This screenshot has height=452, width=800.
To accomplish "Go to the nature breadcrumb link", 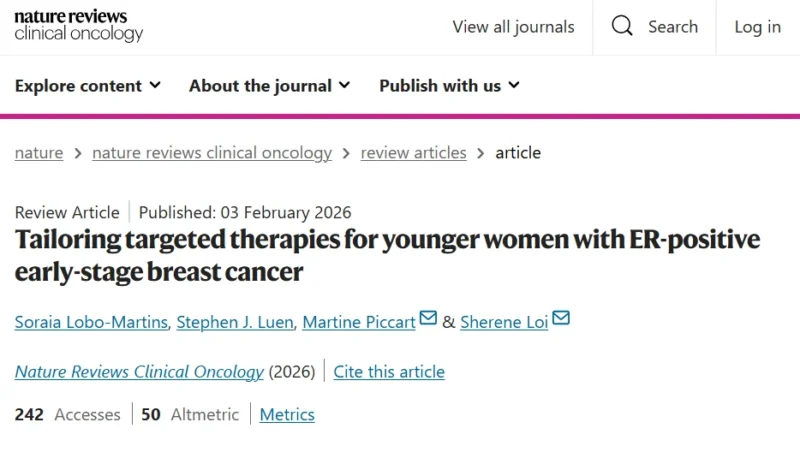I will (39, 153).
